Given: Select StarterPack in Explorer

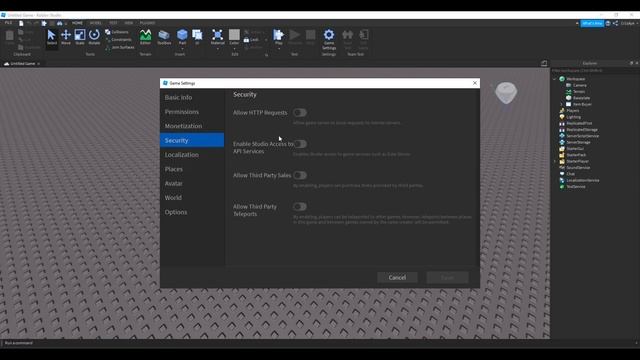Looking at the screenshot, I should pyautogui.click(x=573, y=155).
